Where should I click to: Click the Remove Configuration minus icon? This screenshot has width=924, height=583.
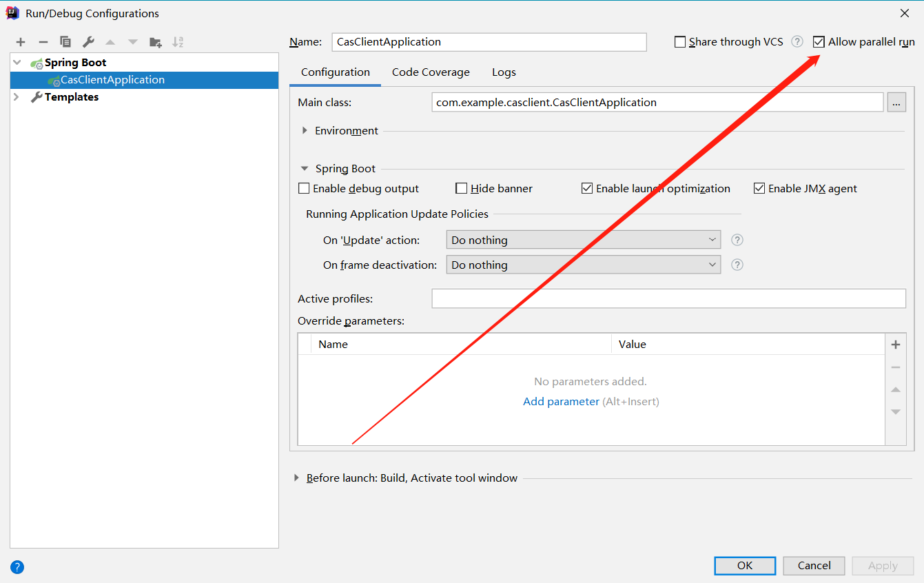coord(43,42)
